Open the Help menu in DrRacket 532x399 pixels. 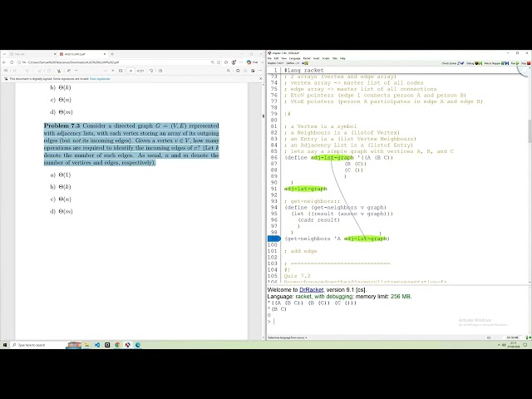[x=342, y=58]
